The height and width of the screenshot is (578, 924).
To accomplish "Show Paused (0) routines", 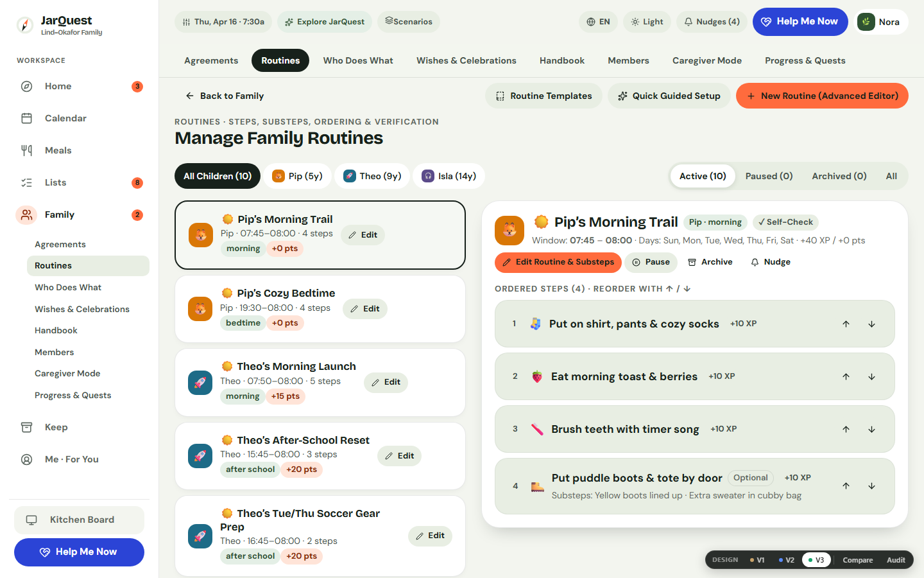I will (x=769, y=176).
